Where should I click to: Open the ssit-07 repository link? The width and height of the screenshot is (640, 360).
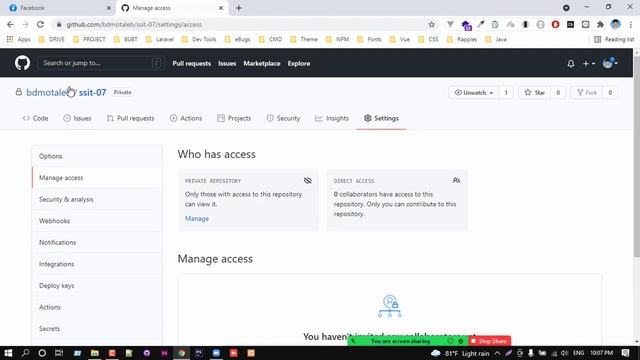tap(92, 93)
